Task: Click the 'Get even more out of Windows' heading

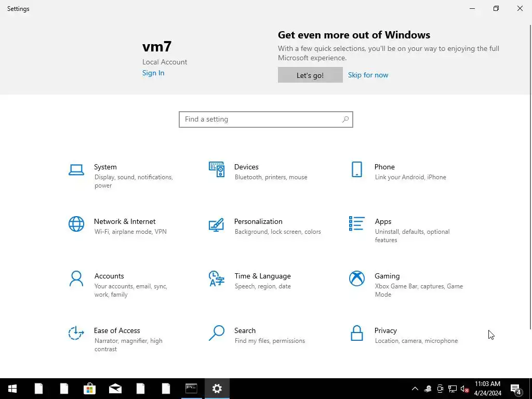Action: tap(354, 35)
